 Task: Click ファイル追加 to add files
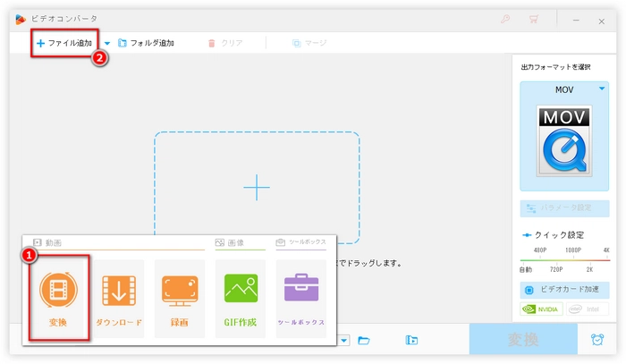64,43
